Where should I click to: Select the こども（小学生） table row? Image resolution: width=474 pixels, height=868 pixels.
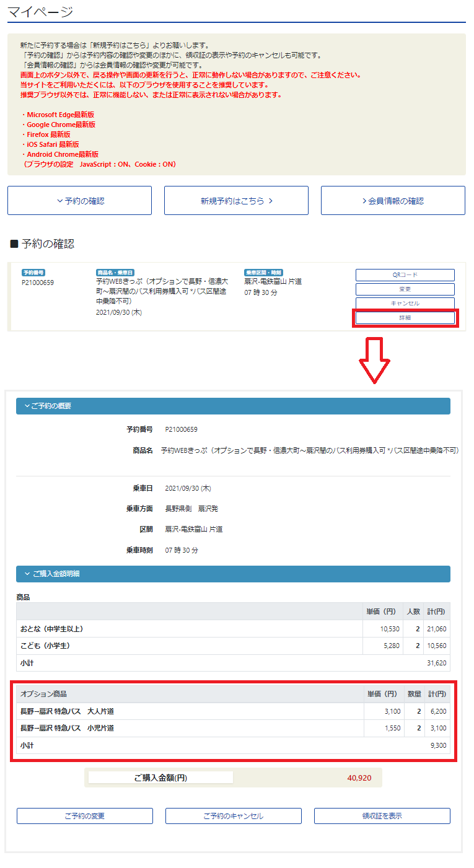pos(233,646)
